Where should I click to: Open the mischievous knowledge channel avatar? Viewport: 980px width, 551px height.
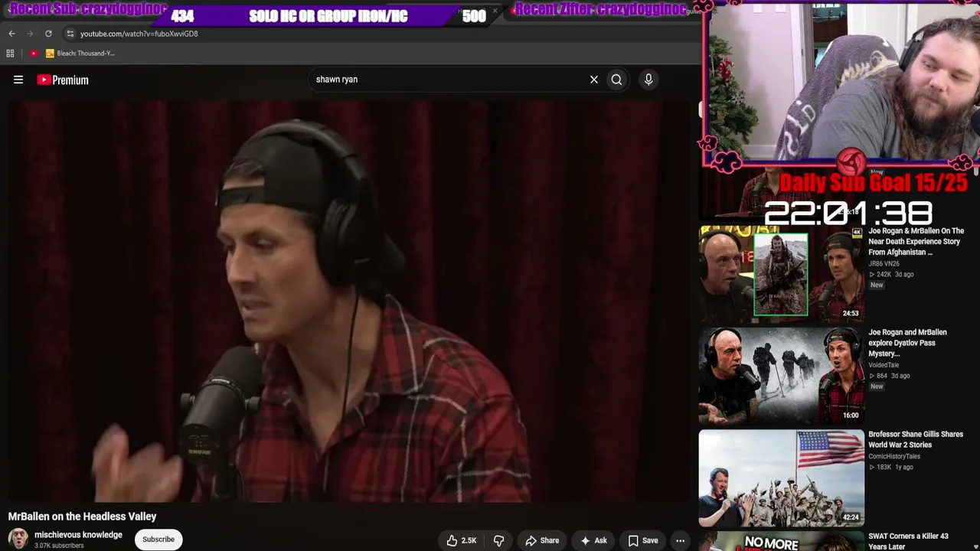(18, 539)
